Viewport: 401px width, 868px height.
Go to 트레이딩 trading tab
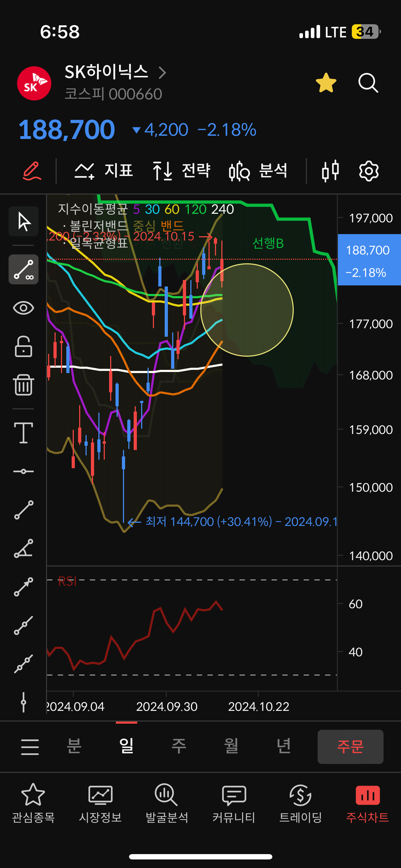click(x=300, y=804)
